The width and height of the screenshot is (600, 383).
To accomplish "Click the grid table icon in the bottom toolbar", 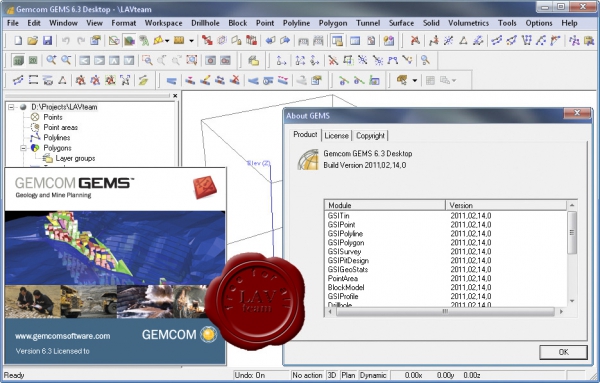I will click(430, 80).
